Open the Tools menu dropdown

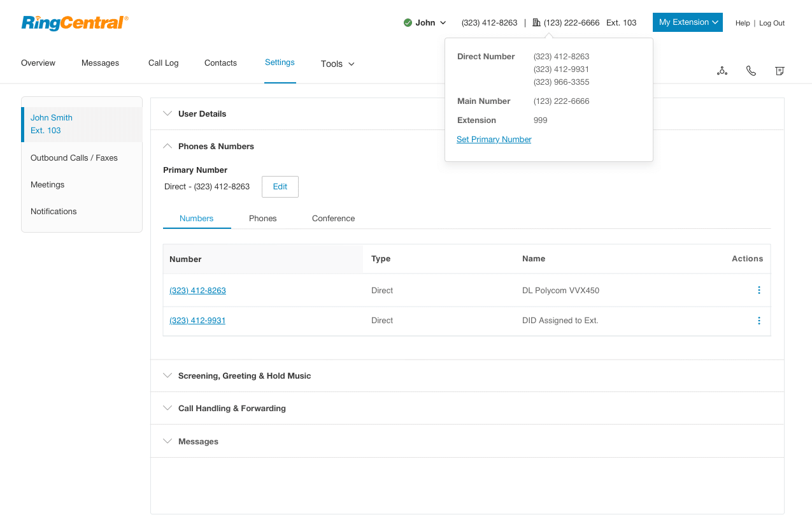pos(338,64)
